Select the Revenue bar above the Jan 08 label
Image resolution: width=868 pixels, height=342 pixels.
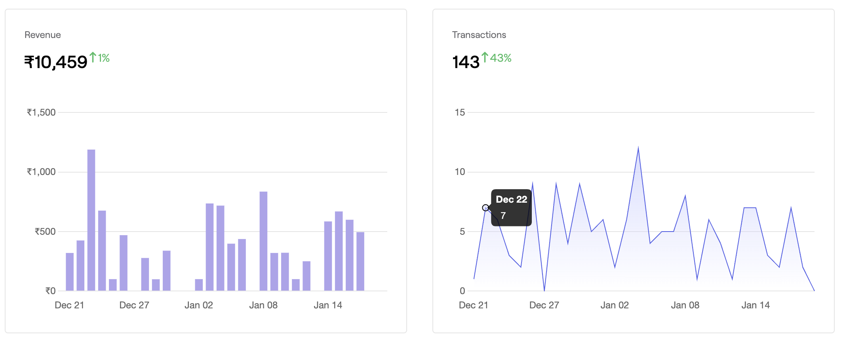(263, 241)
